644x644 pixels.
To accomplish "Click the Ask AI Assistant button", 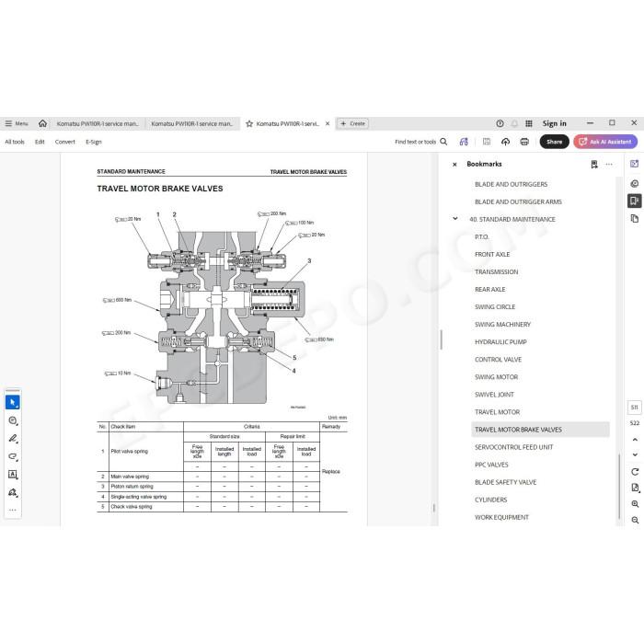I will (x=605, y=142).
